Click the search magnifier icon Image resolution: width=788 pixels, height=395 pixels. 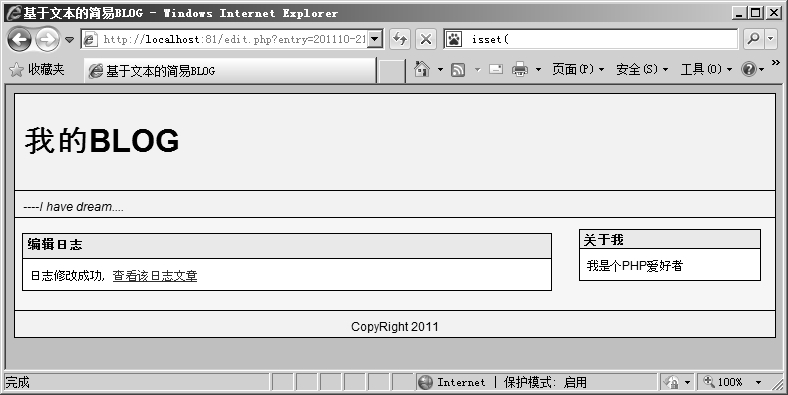pyautogui.click(x=753, y=39)
